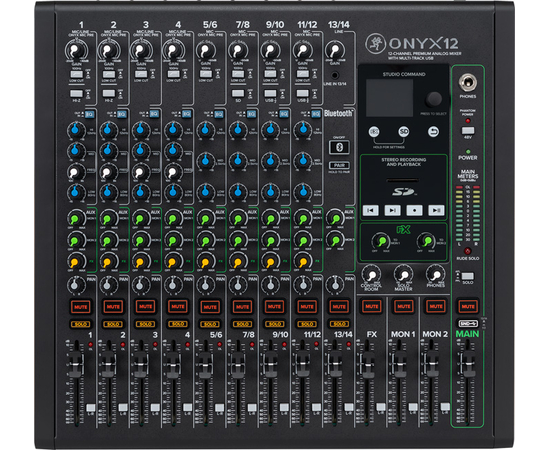Click the channel 2 PAN knob

coord(107,285)
